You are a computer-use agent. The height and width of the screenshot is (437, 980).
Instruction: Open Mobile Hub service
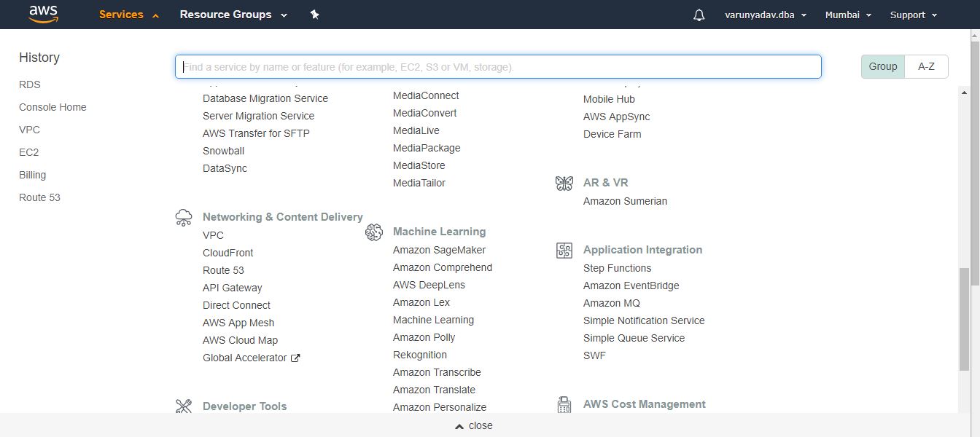pos(609,99)
